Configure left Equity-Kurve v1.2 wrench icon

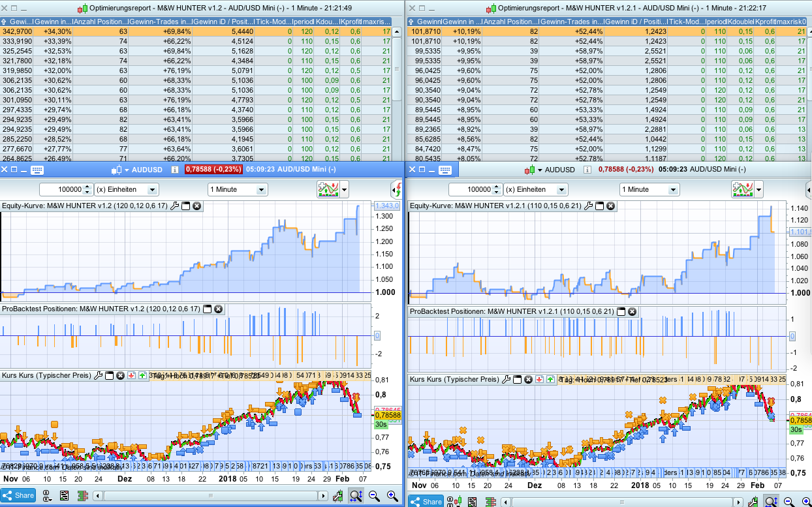coord(174,206)
